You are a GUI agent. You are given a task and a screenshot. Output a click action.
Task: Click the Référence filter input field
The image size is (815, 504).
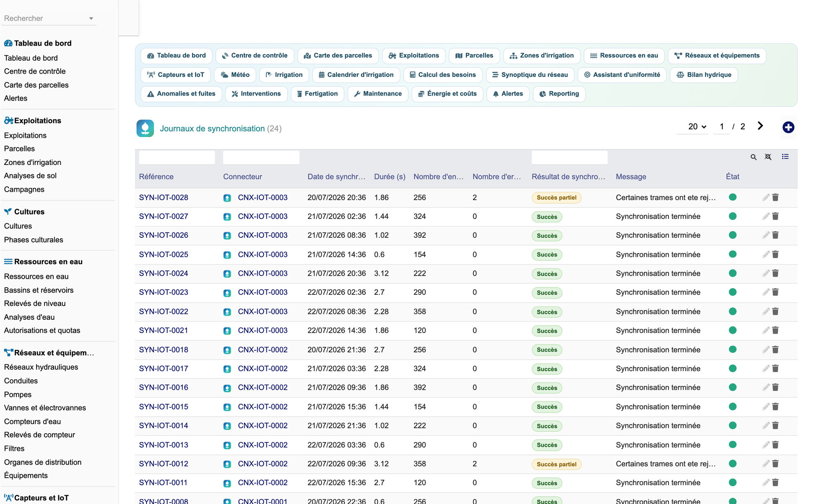[x=177, y=157]
